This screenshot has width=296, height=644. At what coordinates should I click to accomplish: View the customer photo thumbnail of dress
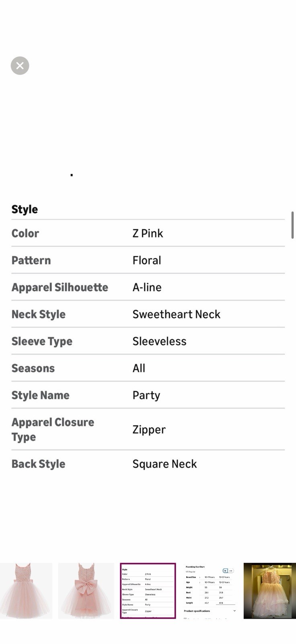pos(270,590)
